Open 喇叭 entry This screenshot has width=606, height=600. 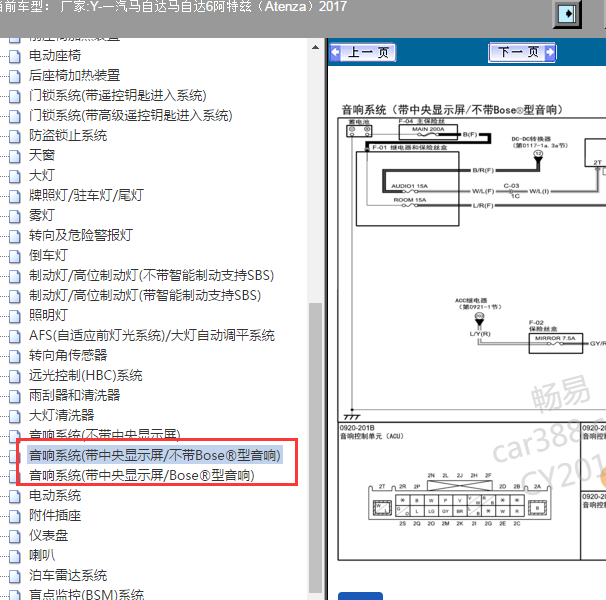pos(42,556)
